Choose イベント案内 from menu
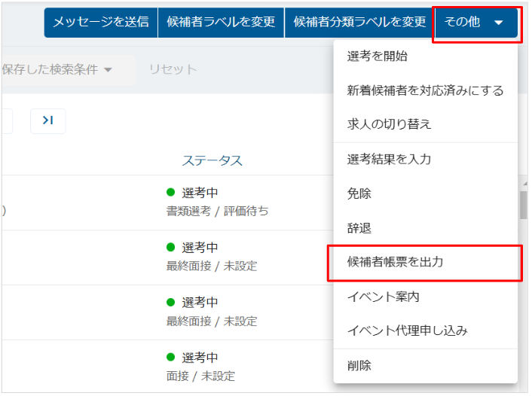The height and width of the screenshot is (396, 532). (x=383, y=297)
